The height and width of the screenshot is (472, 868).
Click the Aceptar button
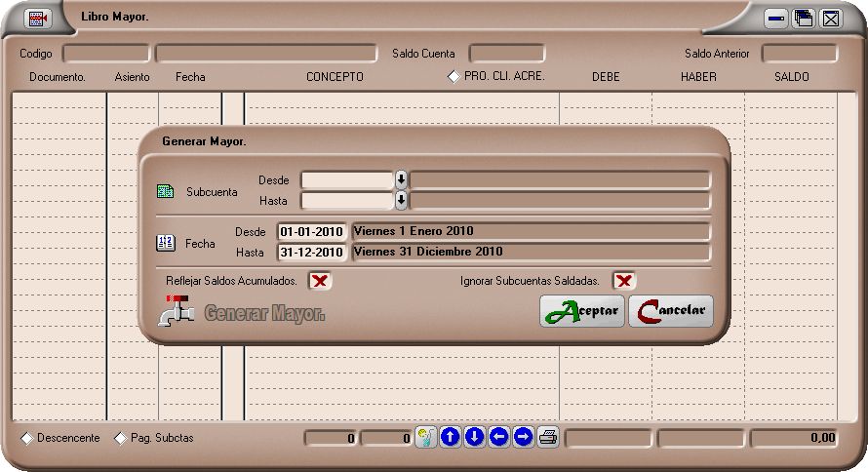click(x=582, y=311)
